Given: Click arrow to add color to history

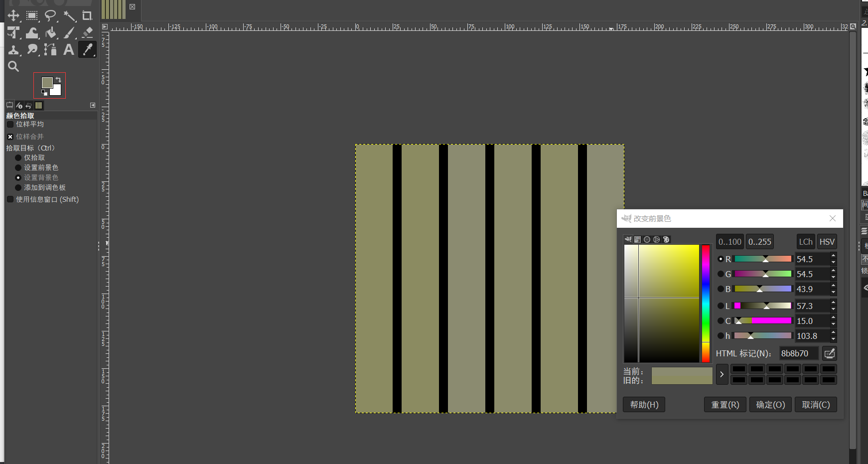Looking at the screenshot, I should 722,374.
